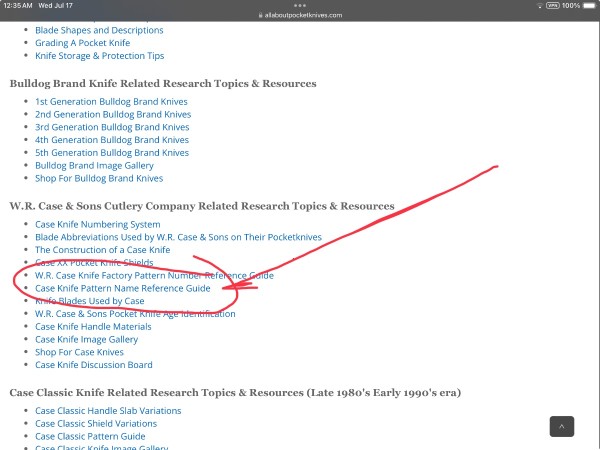Open Case Knife Handle Materials link
This screenshot has height=450, width=600.
point(93,326)
